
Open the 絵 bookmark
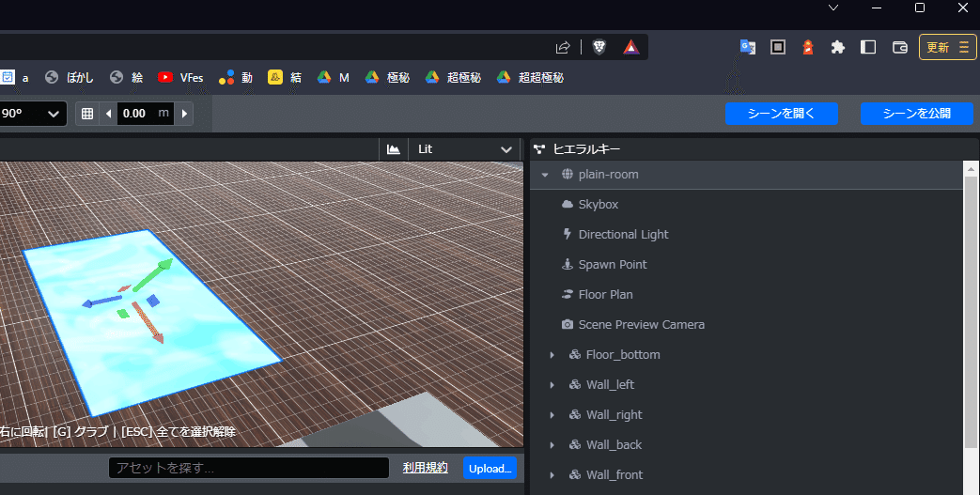coord(126,78)
